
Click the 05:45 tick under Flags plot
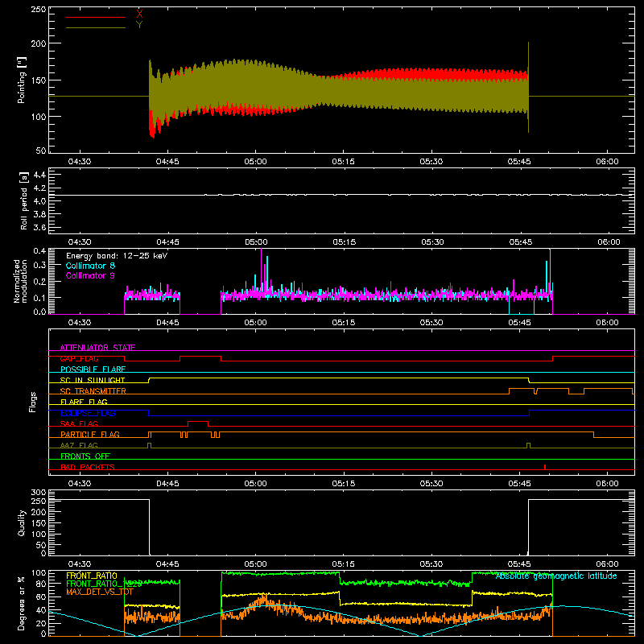[519, 484]
